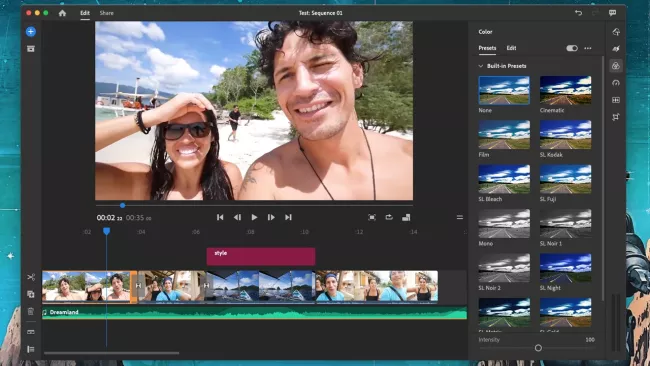Collapse the Built-in Presets section
Screen dimensions: 650x366
(x=481, y=66)
